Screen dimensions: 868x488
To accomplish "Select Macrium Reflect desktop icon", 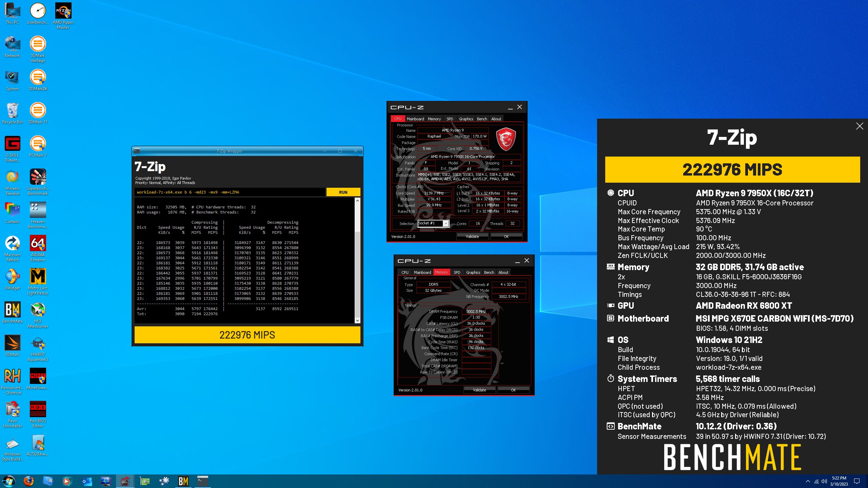I will coord(13,249).
